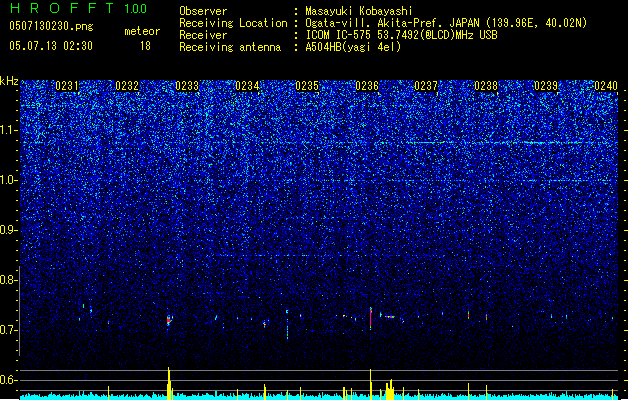Click the 0237 time marker
The width and height of the screenshot is (629, 400).
[x=426, y=86]
